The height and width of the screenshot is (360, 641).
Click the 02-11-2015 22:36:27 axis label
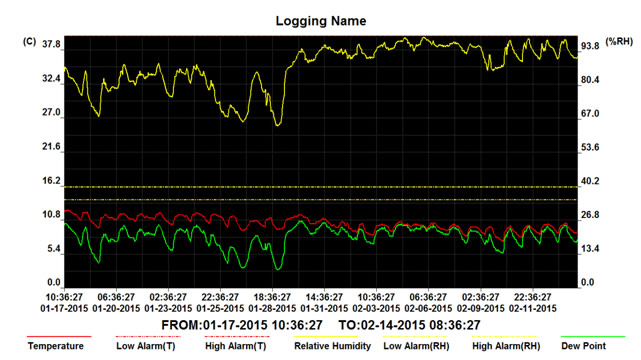(533, 303)
